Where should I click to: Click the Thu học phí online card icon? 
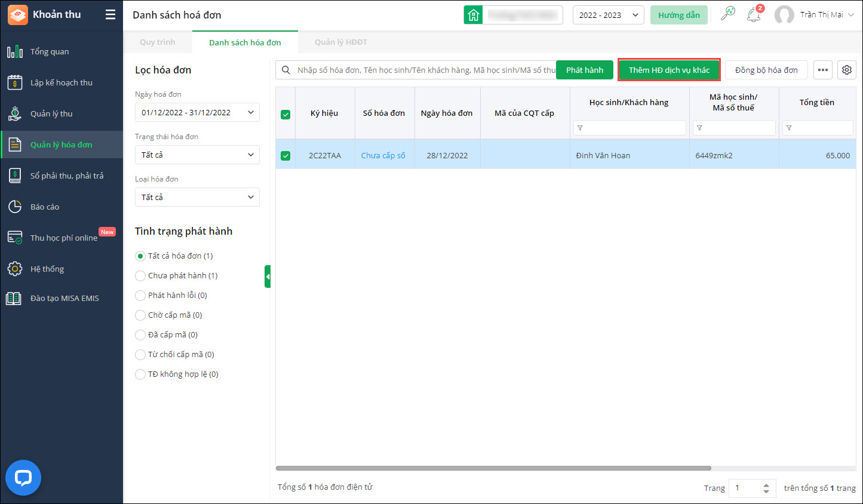click(15, 238)
